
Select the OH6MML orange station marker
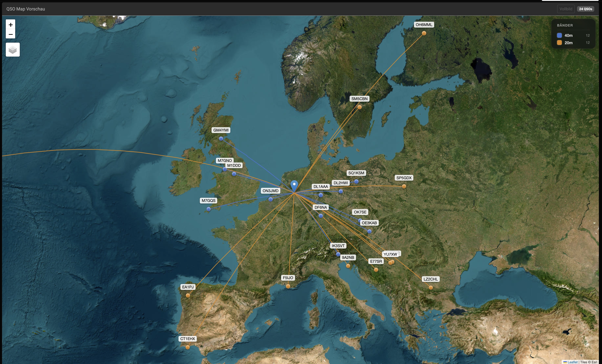coord(424,33)
